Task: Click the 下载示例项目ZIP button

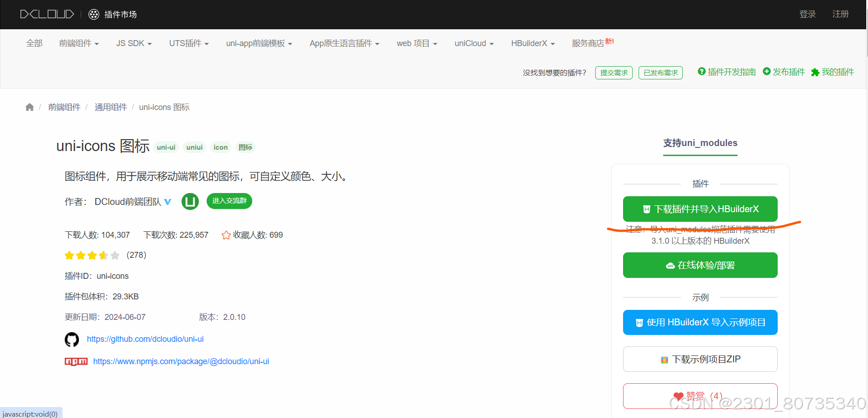Action: point(700,359)
